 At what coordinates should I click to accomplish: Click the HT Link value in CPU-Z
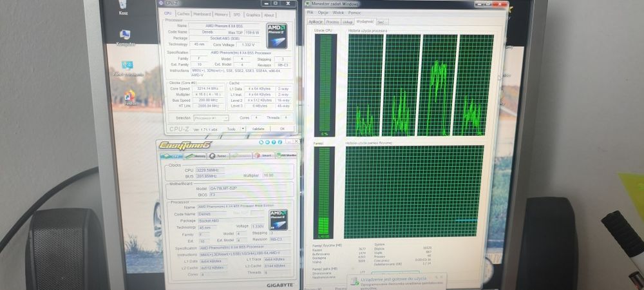tap(208, 106)
